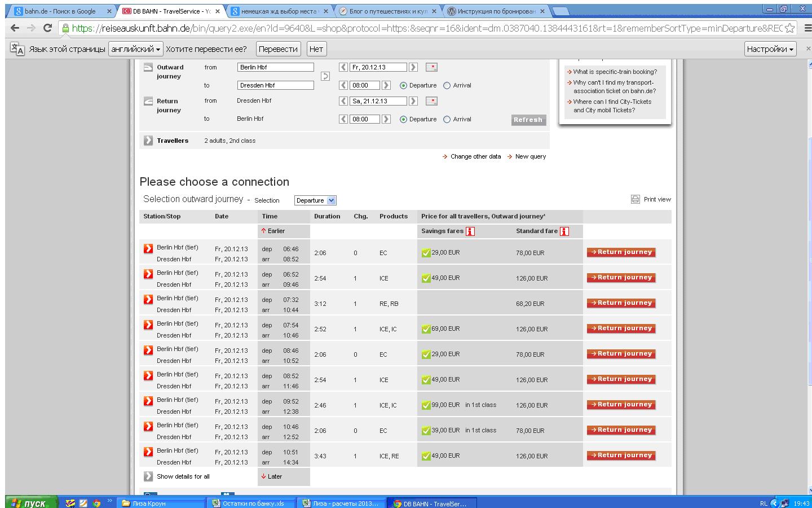Click the Savings fares info icon
This screenshot has height=508, width=812.
point(470,231)
